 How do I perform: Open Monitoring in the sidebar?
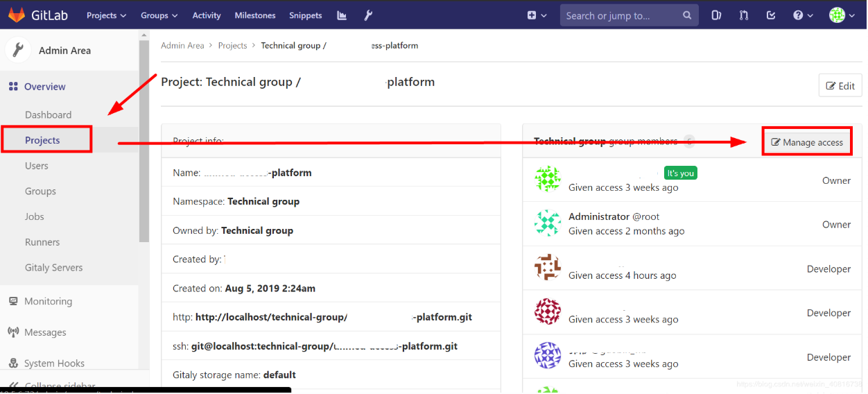click(48, 301)
